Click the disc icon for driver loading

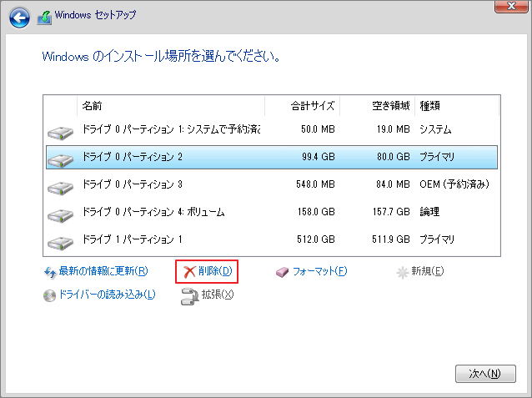click(49, 295)
